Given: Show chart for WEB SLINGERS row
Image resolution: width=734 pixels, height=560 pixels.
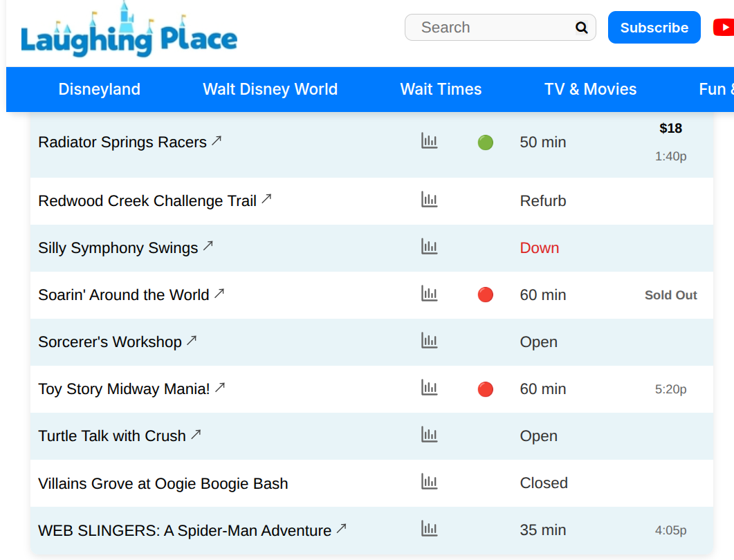Looking at the screenshot, I should pos(430,529).
